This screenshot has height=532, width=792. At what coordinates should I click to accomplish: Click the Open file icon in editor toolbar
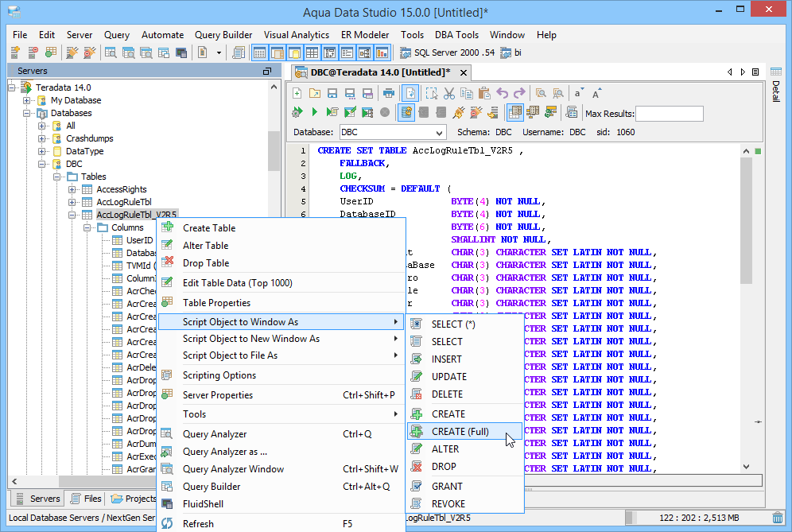pos(315,94)
